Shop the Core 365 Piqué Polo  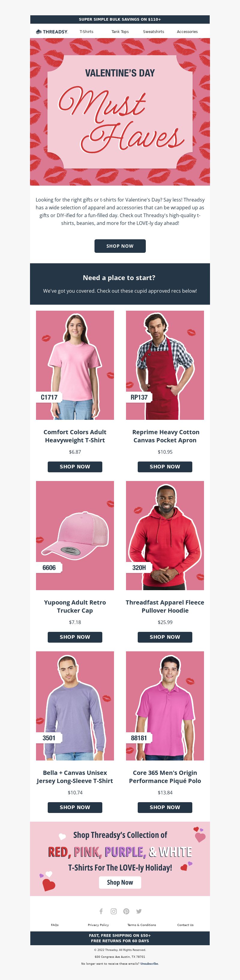tap(165, 807)
